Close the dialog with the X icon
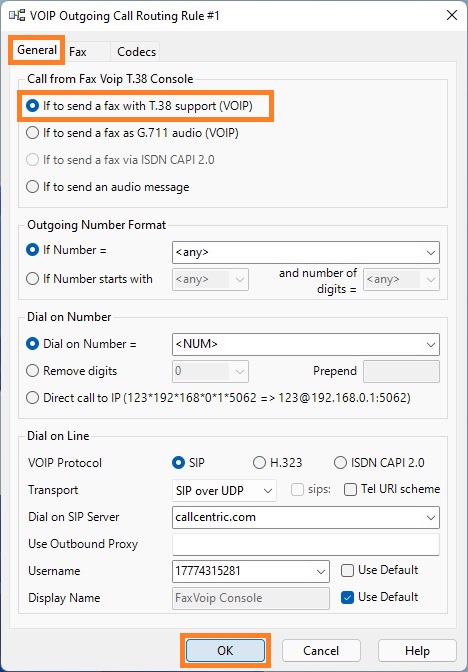This screenshot has width=468, height=672. tap(452, 15)
